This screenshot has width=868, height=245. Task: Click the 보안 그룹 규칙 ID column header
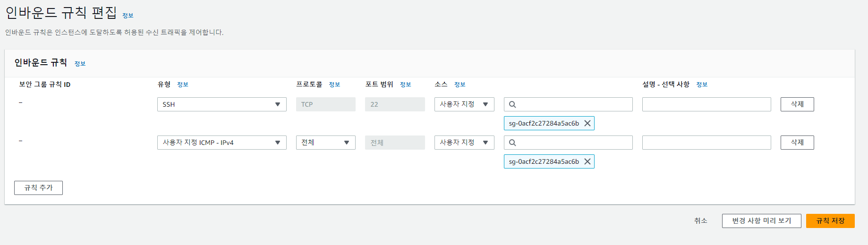(45, 84)
